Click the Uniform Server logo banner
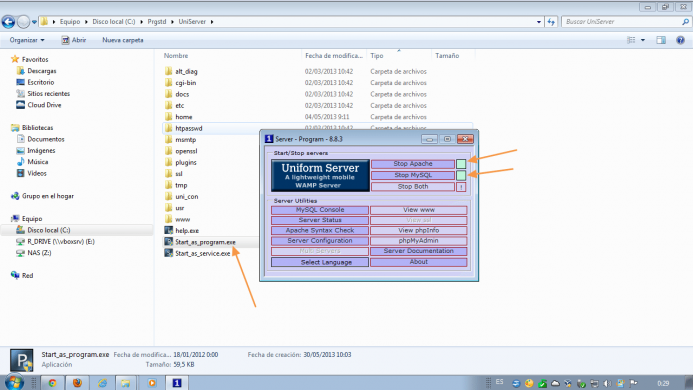693x390 pixels. click(x=320, y=176)
